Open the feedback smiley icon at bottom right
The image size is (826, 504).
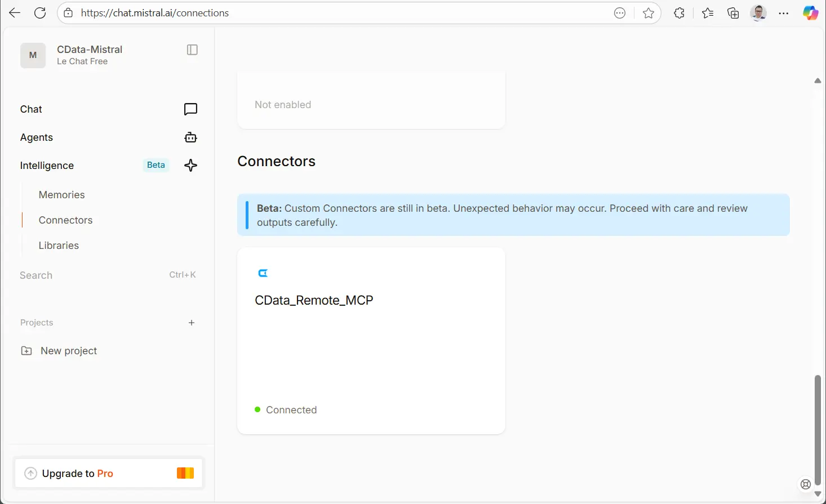pyautogui.click(x=805, y=484)
